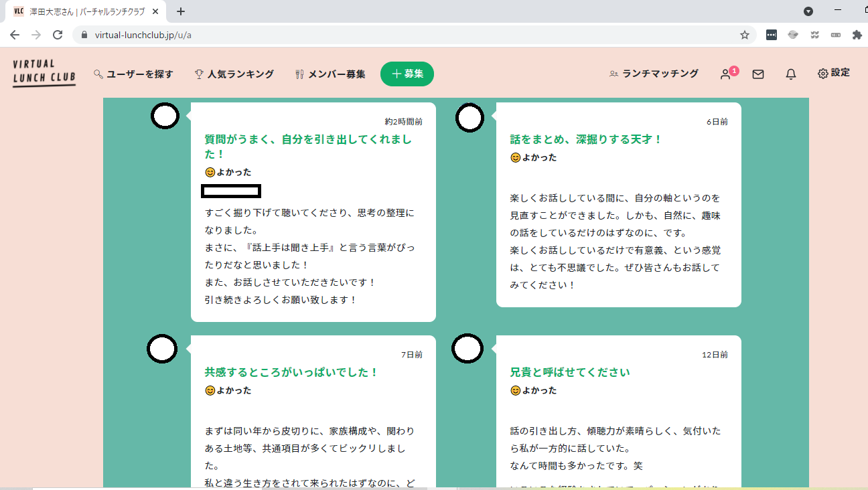This screenshot has width=868, height=490.
Task: Close the 澤田大志さん browser tab
Action: [x=155, y=11]
